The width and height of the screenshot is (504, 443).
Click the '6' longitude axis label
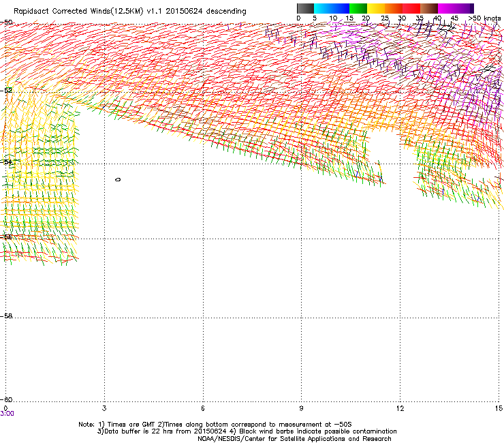click(x=203, y=408)
